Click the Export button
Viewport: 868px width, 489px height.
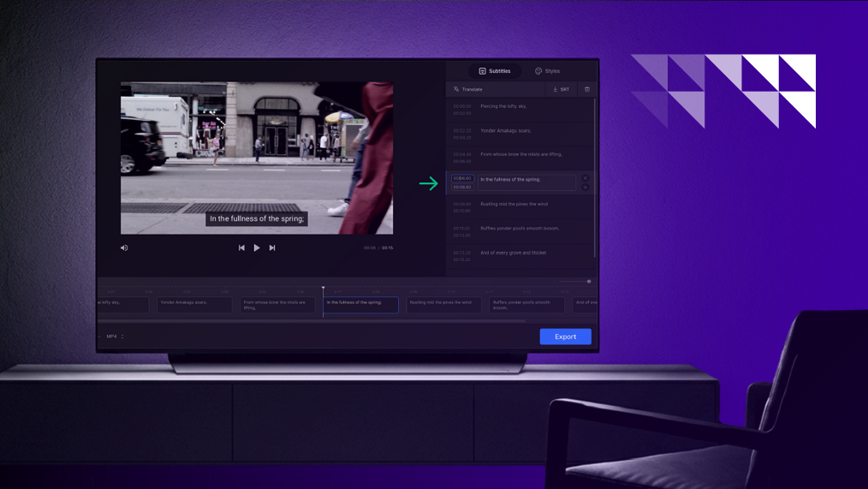(565, 337)
